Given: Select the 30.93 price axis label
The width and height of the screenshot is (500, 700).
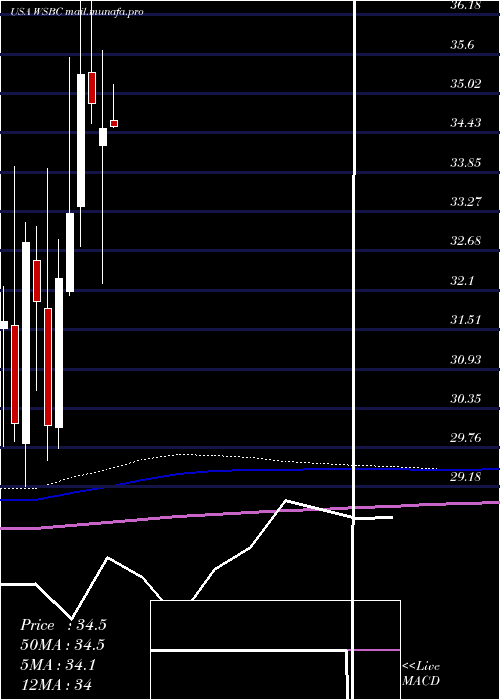Looking at the screenshot, I should click(465, 359).
